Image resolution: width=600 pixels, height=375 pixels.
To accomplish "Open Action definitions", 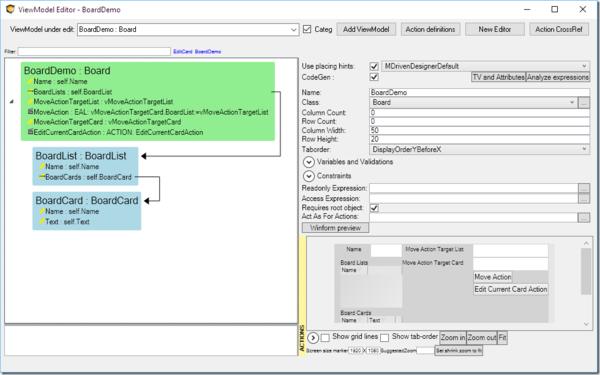I will (x=430, y=29).
